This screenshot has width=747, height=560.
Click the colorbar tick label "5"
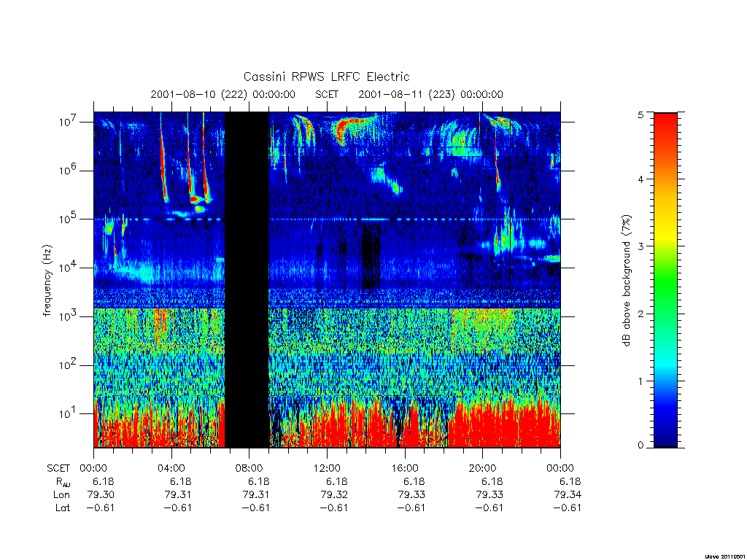[x=640, y=114]
